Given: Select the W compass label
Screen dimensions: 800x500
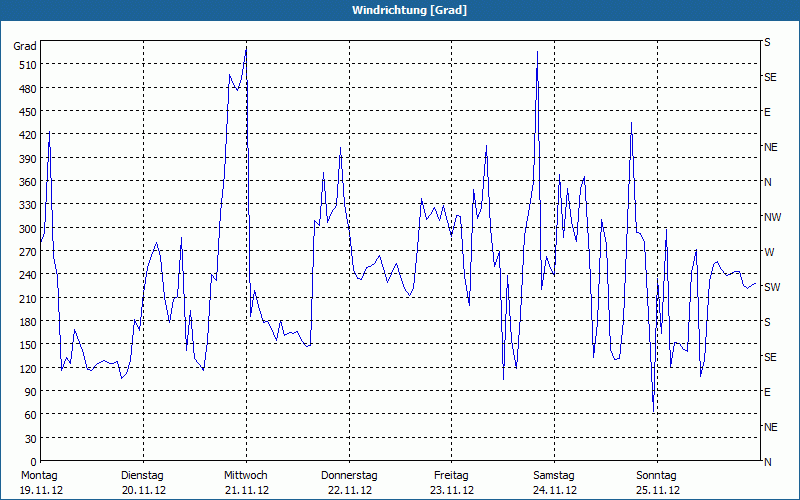Looking at the screenshot, I should point(769,252).
